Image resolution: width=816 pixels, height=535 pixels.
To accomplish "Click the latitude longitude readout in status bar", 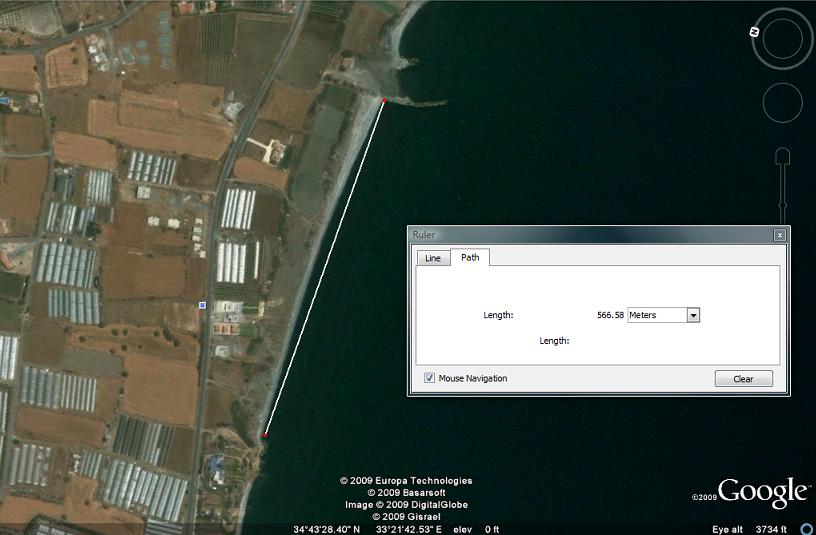I will [x=367, y=529].
